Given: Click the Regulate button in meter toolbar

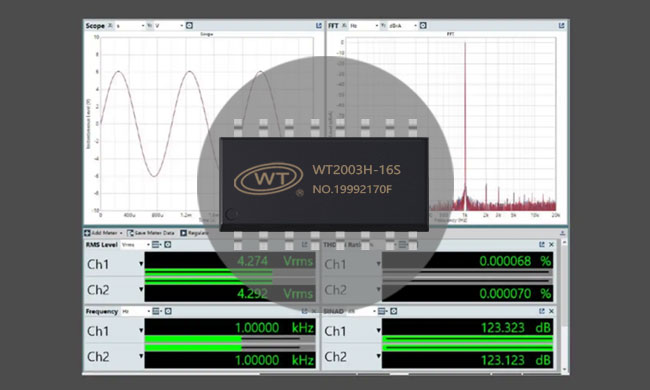Looking at the screenshot, I should coord(194,233).
